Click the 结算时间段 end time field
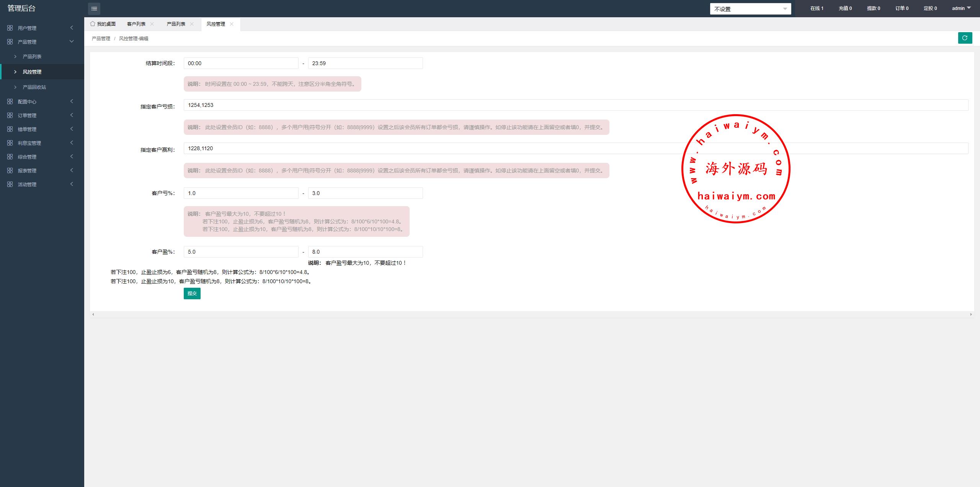Screen dimensions: 980x487 pyautogui.click(x=365, y=63)
